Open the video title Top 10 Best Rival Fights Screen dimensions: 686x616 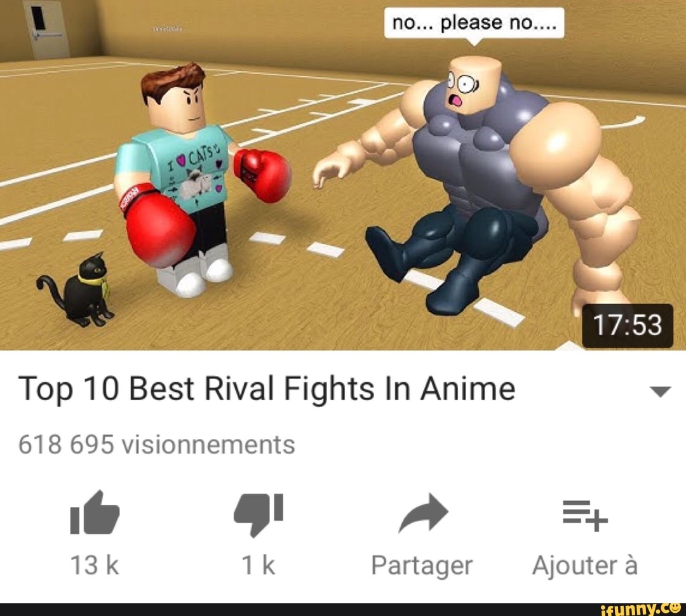[x=267, y=389]
